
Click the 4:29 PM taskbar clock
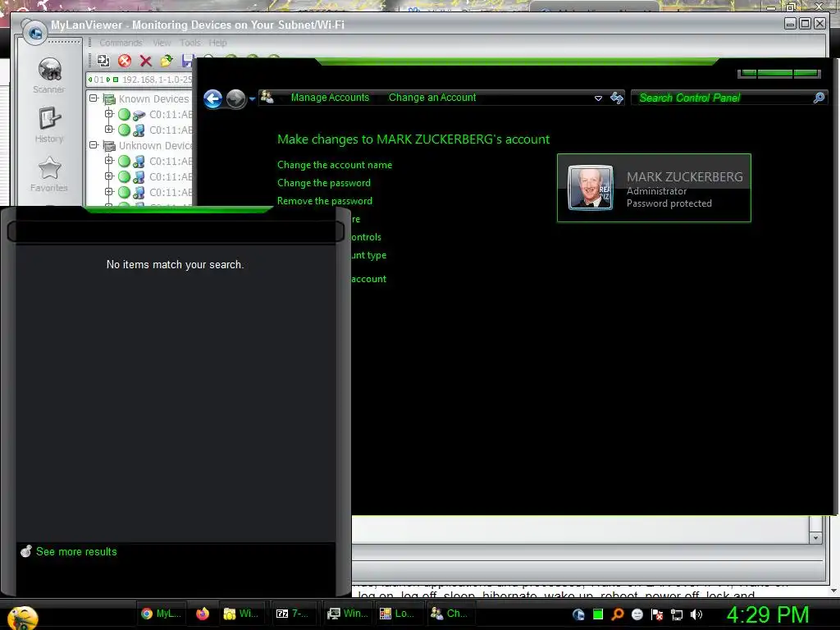tap(768, 614)
